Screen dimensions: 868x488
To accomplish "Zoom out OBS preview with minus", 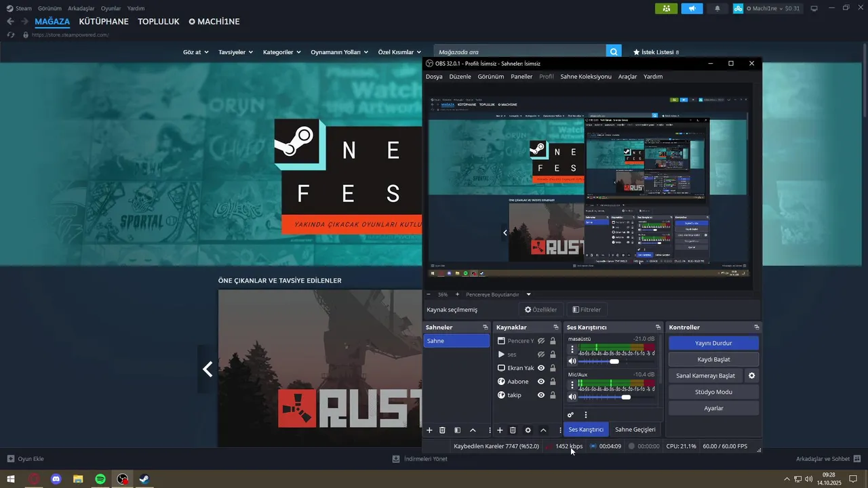I will pos(429,294).
